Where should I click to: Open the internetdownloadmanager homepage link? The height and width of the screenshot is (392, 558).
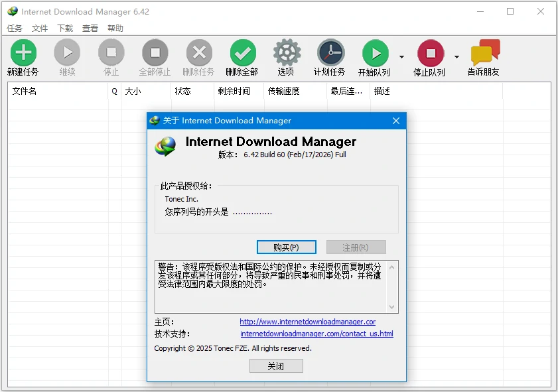click(307, 322)
